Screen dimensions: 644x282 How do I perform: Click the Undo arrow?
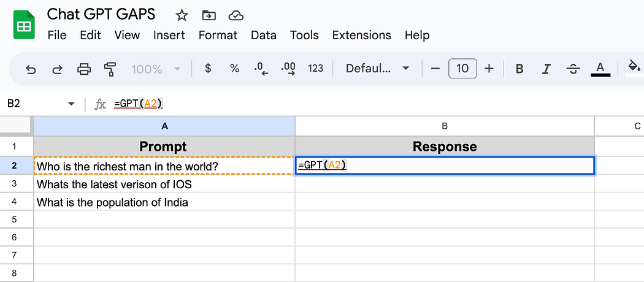pyautogui.click(x=31, y=69)
